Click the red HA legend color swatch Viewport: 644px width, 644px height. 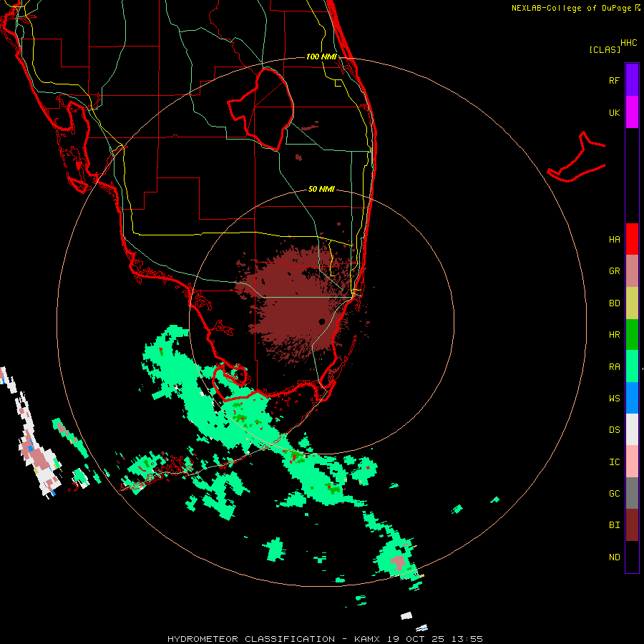[632, 239]
